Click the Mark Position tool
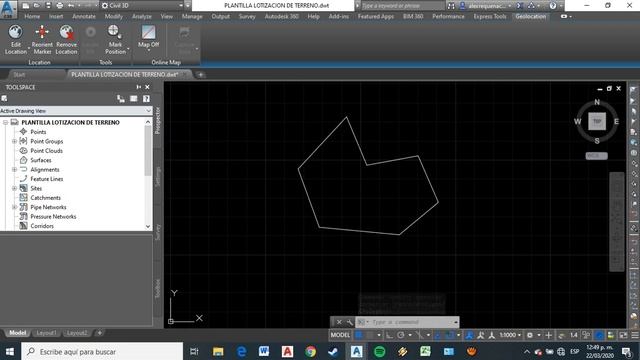Viewport: 640px width, 360px height. [115, 40]
